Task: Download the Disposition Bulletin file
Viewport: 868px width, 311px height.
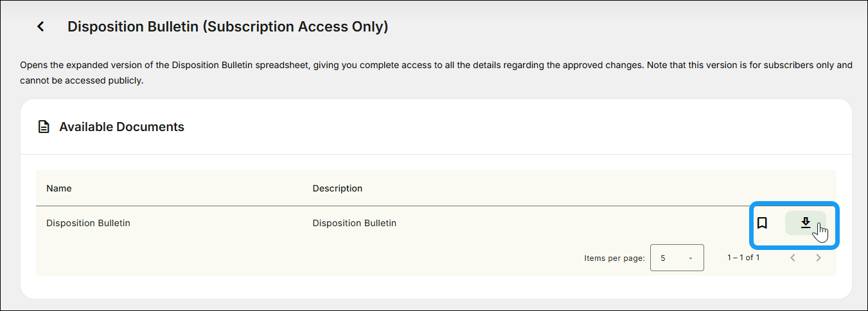Action: (x=805, y=223)
